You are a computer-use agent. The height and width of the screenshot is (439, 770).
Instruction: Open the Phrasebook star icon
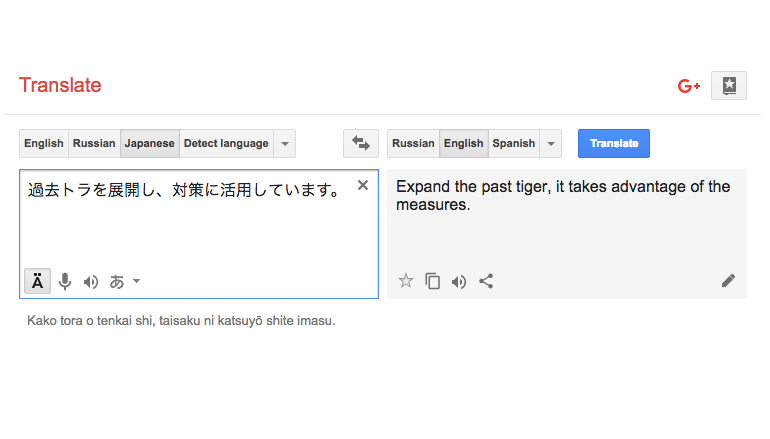point(729,85)
